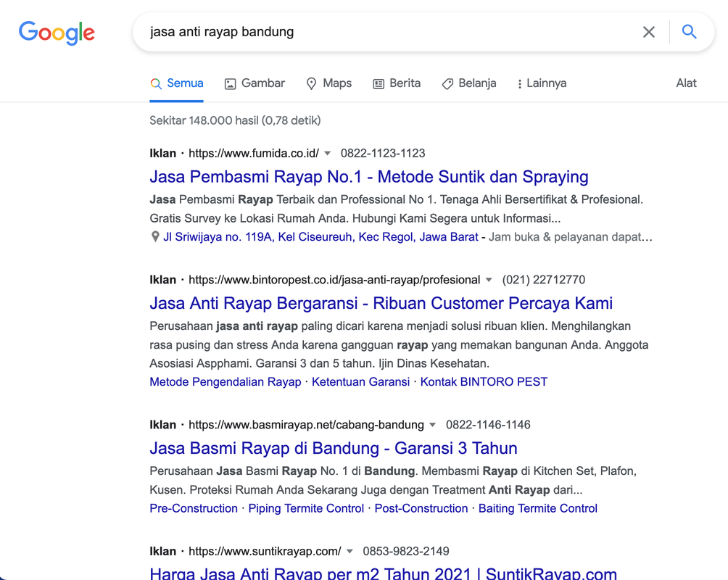Expand the Lainnya more menu
This screenshot has height=580, width=728.
click(541, 83)
